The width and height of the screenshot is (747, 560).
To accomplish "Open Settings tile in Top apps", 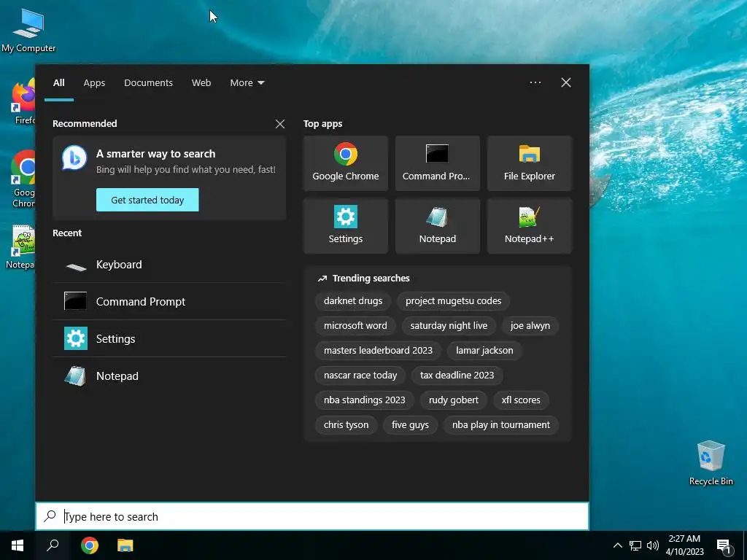I will [x=345, y=226].
